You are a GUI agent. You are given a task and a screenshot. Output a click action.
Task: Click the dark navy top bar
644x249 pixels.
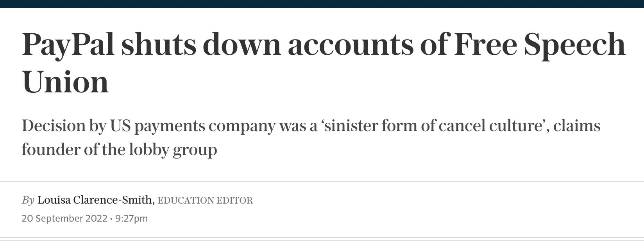(x=322, y=4)
